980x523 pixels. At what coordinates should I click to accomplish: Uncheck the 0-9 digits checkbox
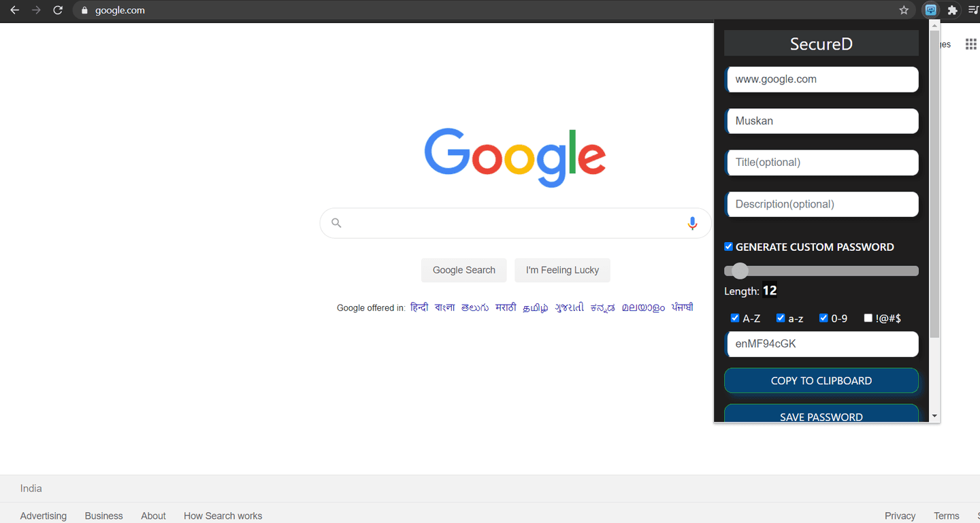pos(823,318)
